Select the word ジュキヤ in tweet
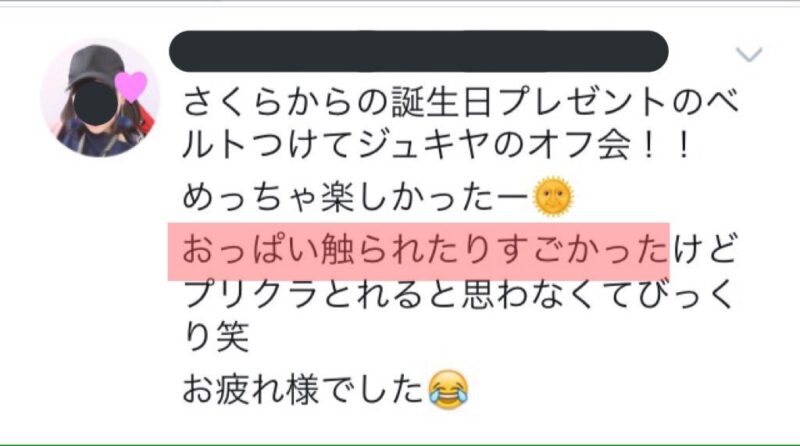This screenshot has height=446, width=800. tap(424, 144)
